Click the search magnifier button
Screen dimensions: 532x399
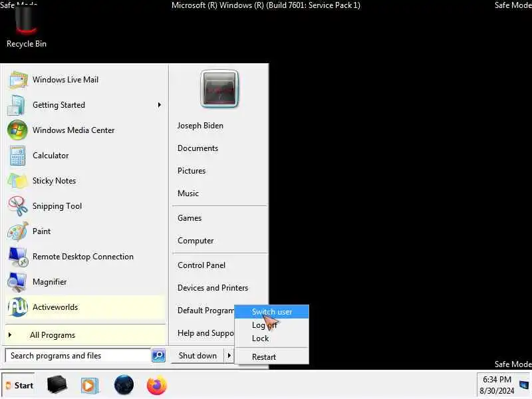158,356
